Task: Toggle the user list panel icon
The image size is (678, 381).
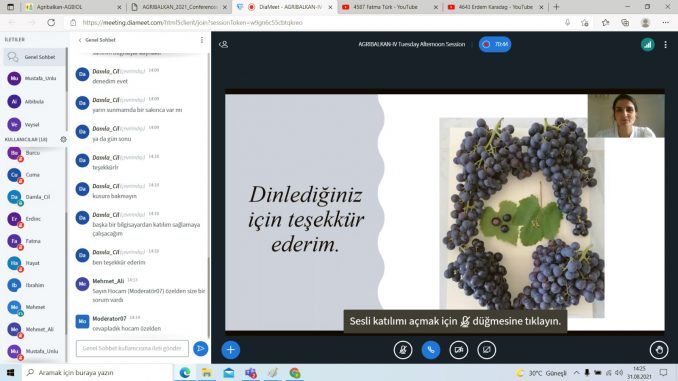Action: coord(224,44)
